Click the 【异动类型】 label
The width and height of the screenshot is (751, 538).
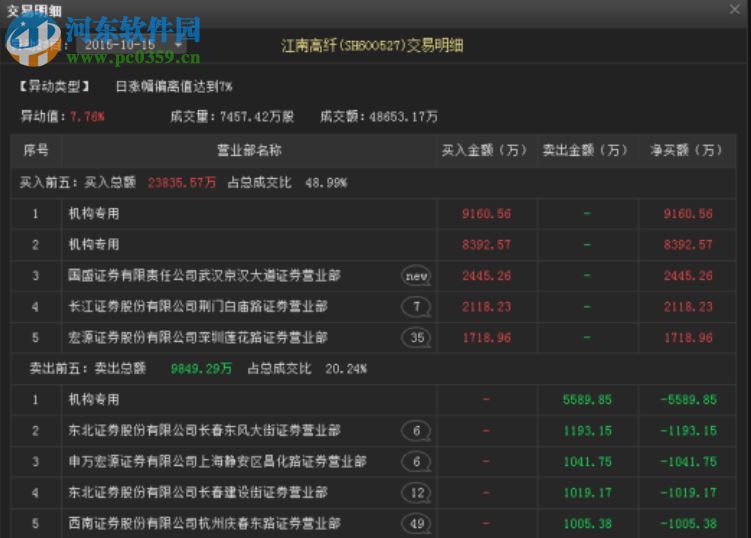(54, 87)
